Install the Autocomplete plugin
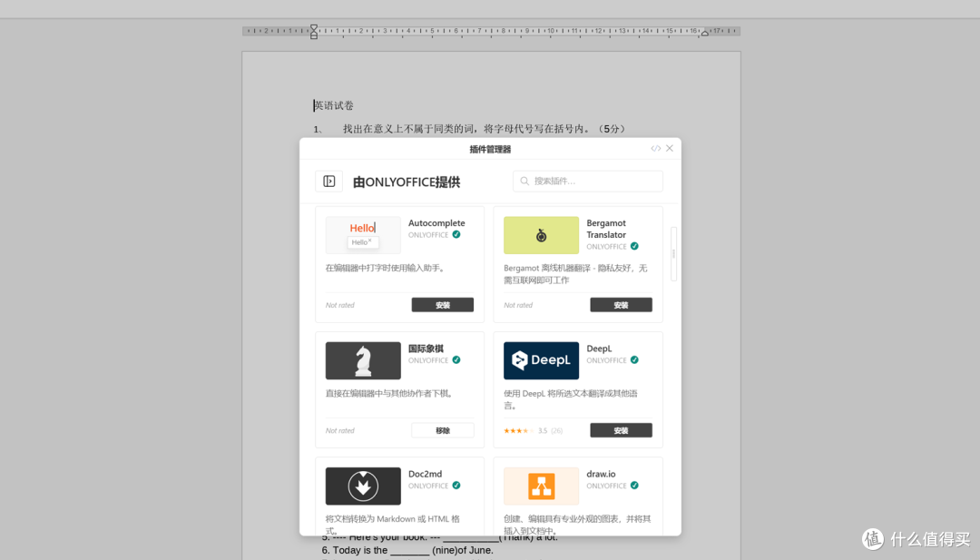This screenshot has height=560, width=980. click(443, 305)
